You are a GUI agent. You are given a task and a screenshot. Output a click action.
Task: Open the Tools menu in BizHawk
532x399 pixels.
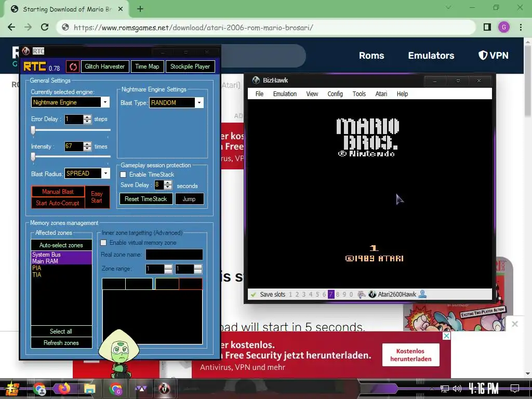click(359, 94)
